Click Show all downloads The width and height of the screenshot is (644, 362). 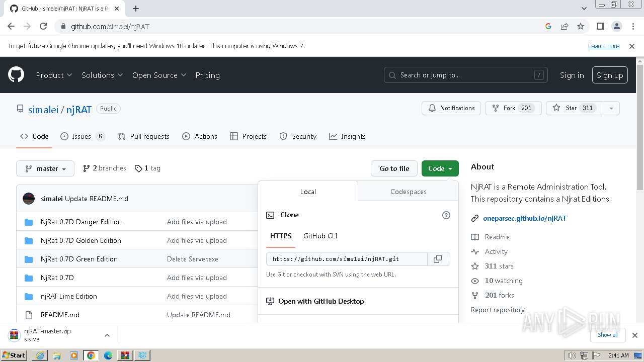point(608,335)
